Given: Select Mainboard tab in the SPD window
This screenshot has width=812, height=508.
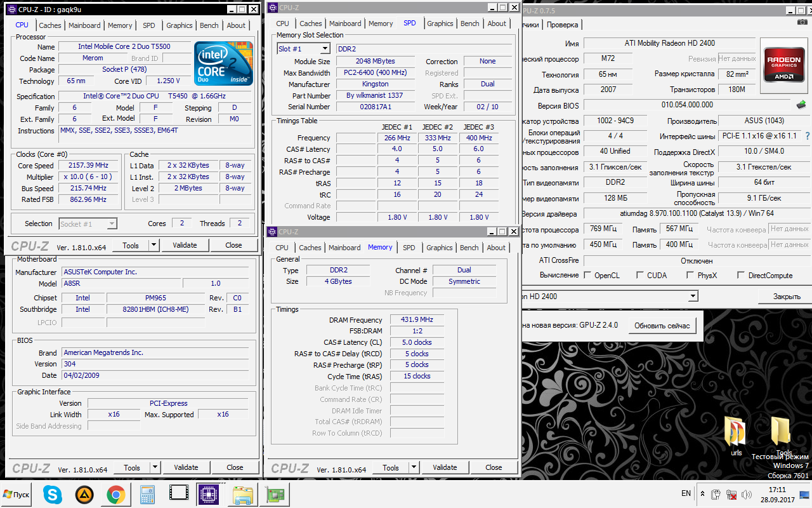Looking at the screenshot, I should click(345, 23).
